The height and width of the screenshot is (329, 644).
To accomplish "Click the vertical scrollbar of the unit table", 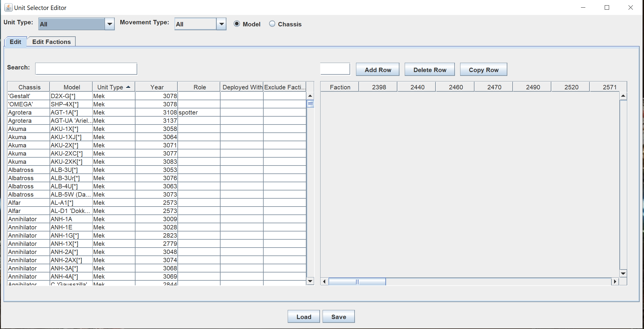I will pyautogui.click(x=310, y=103).
